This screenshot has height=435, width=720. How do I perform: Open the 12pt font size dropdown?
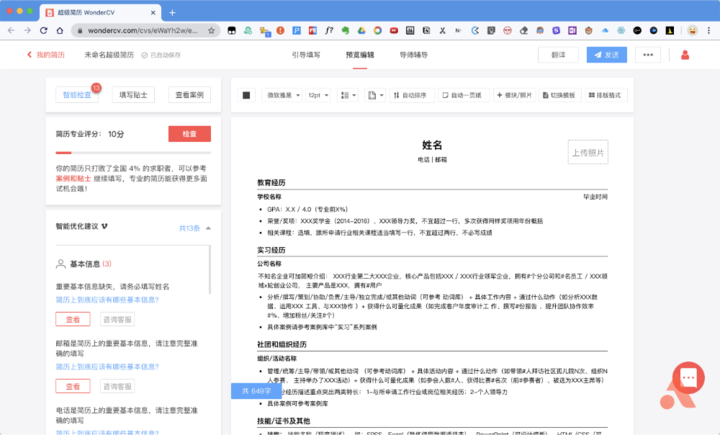click(x=318, y=95)
